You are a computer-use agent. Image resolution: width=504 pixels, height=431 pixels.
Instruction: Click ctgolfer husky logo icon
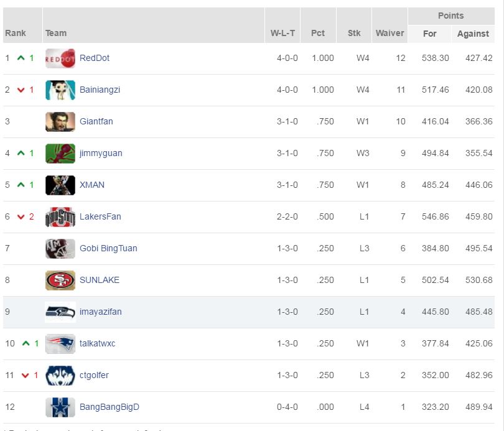[x=60, y=376]
